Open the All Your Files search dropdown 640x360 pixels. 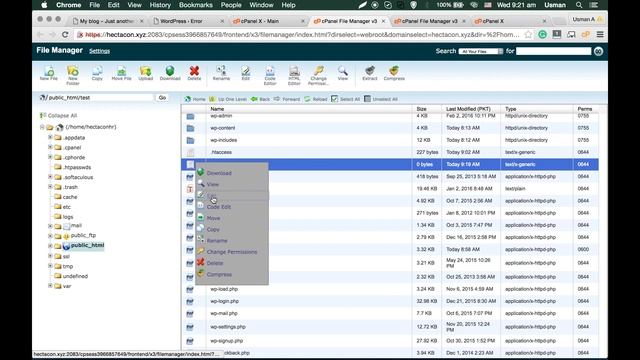[480, 51]
